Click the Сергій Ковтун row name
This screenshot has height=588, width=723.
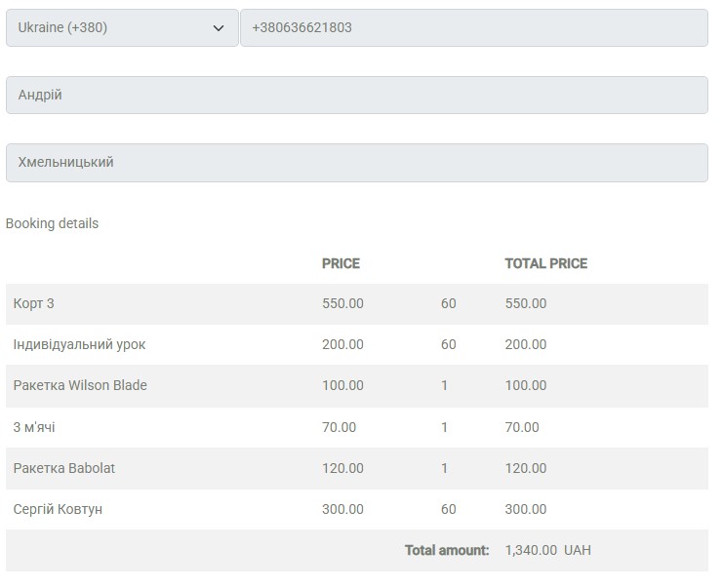pos(58,509)
